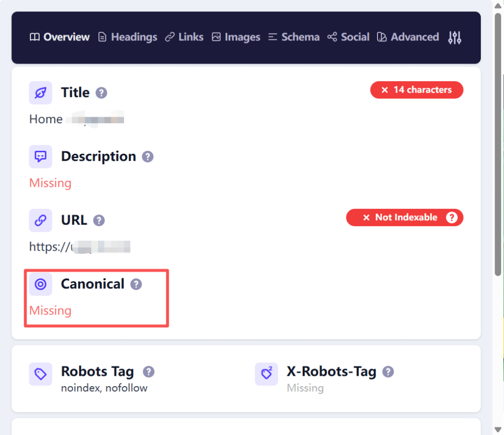Image resolution: width=504 pixels, height=435 pixels.
Task: Select the Advanced tab
Action: [408, 37]
